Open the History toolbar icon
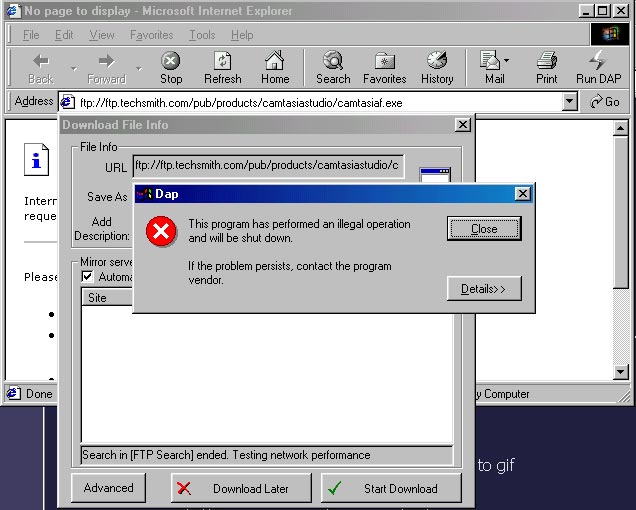This screenshot has height=510, width=636. 437,61
